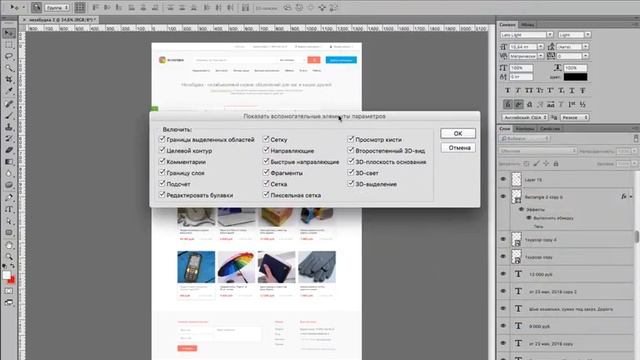Select the Crop tool

[x=9, y=79]
